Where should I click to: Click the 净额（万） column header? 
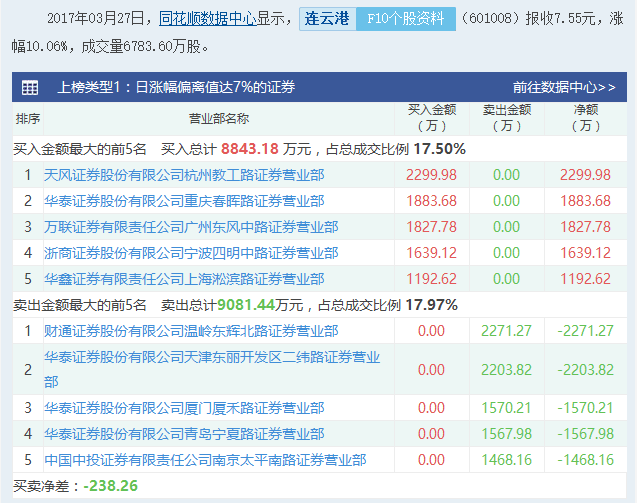(585, 118)
